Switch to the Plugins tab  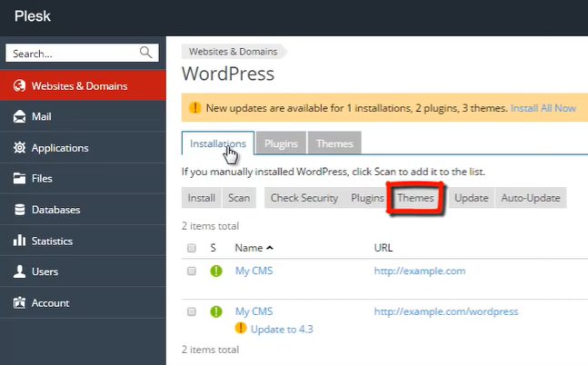tap(281, 143)
